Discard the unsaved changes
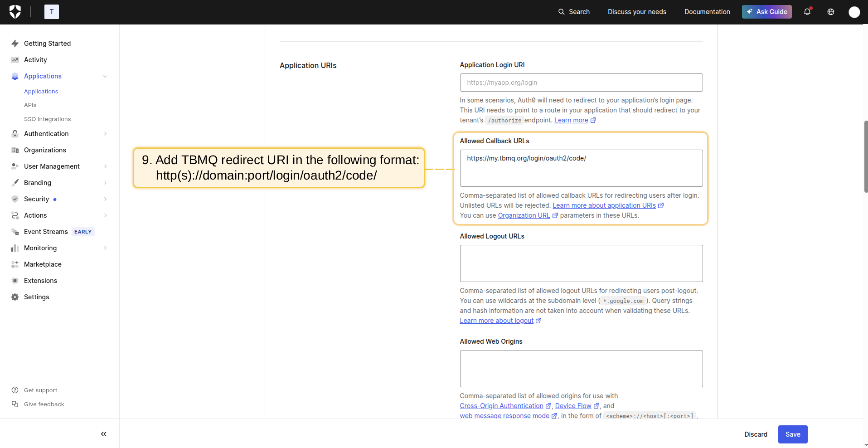Image resolution: width=868 pixels, height=448 pixels. pyautogui.click(x=756, y=434)
